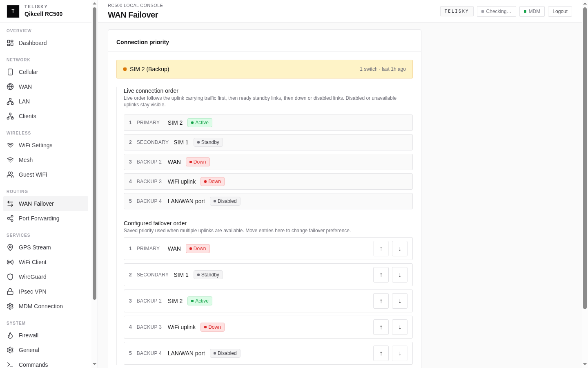Click the Dashboard grid icon
588x368 pixels.
(10, 43)
